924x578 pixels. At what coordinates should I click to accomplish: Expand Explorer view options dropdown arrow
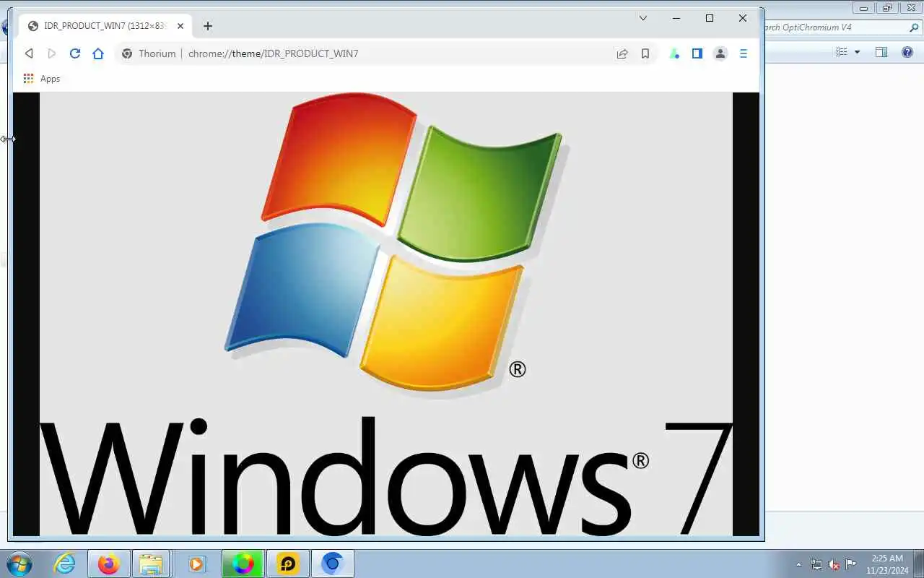point(858,52)
